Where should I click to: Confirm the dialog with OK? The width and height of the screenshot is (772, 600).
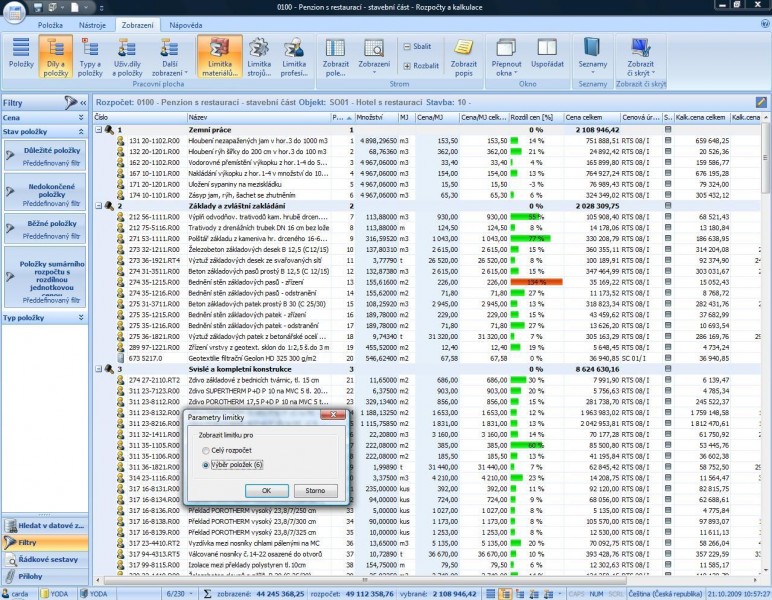pos(265,491)
